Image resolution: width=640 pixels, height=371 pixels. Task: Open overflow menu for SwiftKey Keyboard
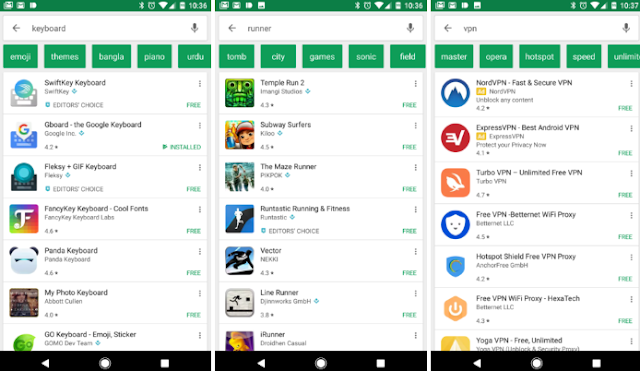200,83
